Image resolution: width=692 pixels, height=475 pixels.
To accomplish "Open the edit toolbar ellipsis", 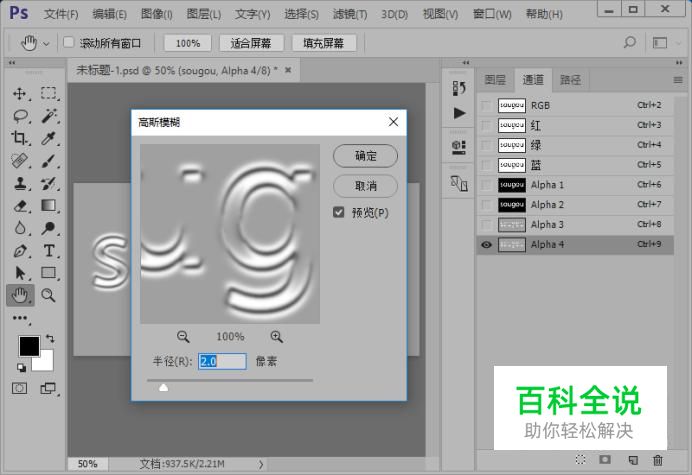I will click(x=20, y=318).
